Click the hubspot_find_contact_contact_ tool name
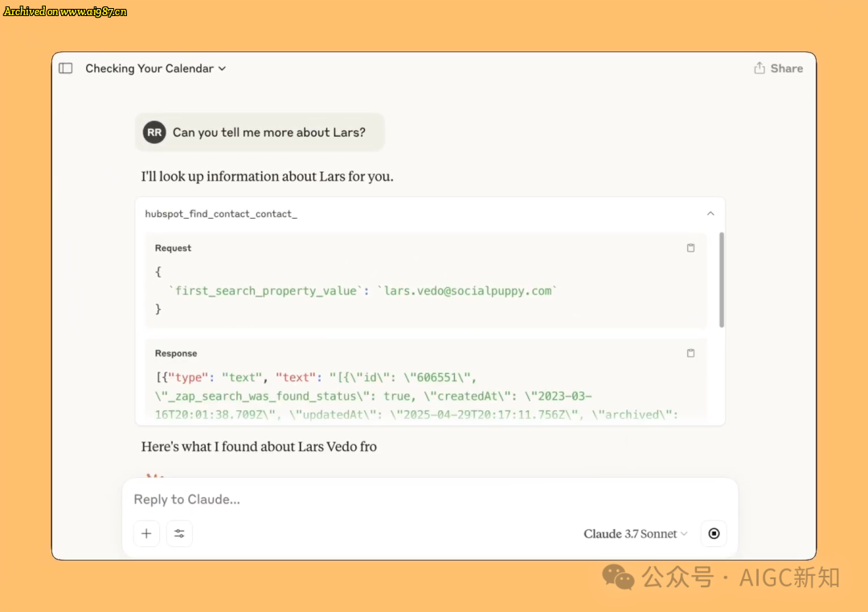The image size is (868, 612). coord(221,214)
